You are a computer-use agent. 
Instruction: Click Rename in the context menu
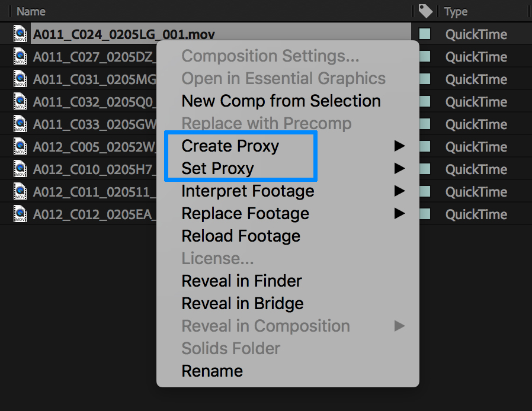(212, 371)
